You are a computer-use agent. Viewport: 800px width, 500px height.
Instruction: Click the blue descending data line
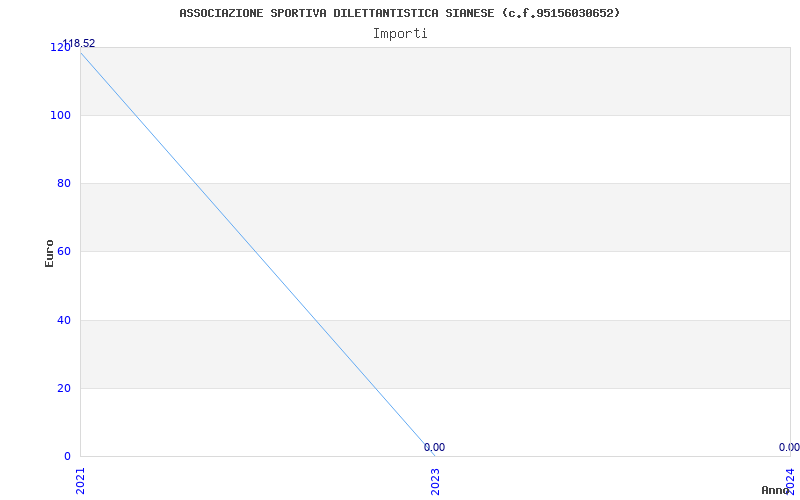tap(258, 254)
